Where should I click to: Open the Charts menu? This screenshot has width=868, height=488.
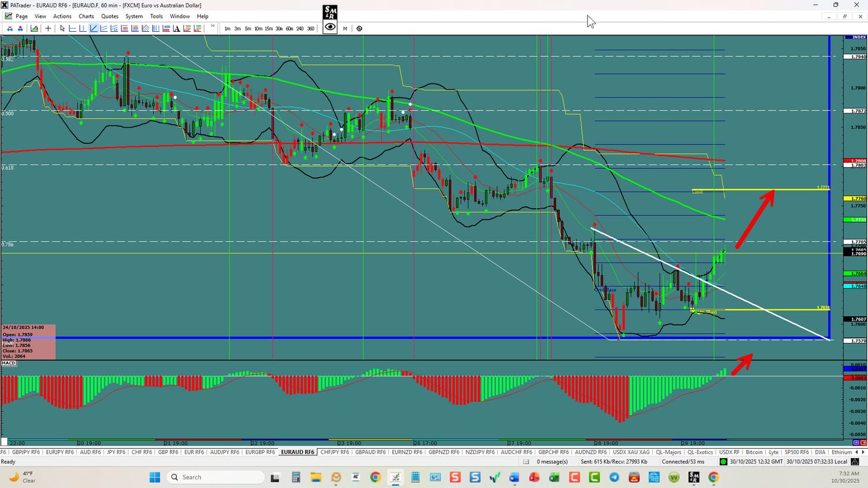coord(86,16)
